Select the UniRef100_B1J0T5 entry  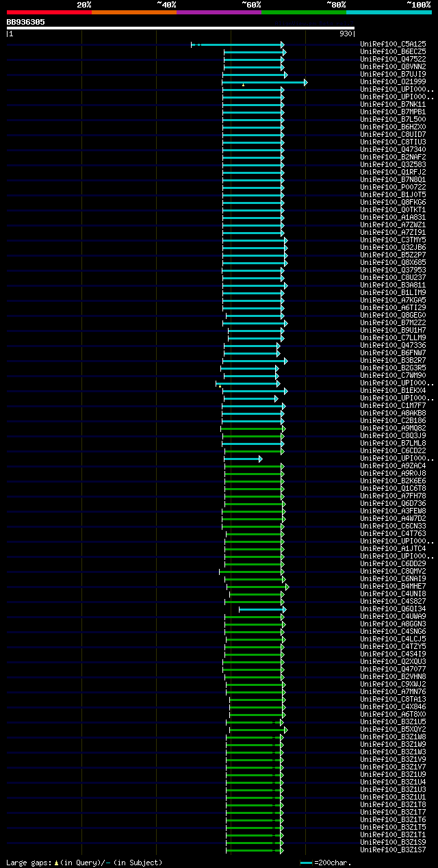point(393,194)
